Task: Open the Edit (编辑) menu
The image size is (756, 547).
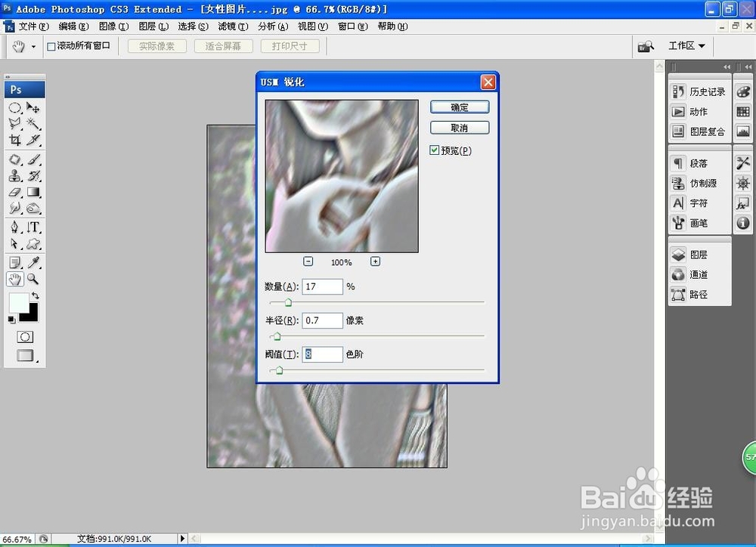Action: [x=74, y=26]
